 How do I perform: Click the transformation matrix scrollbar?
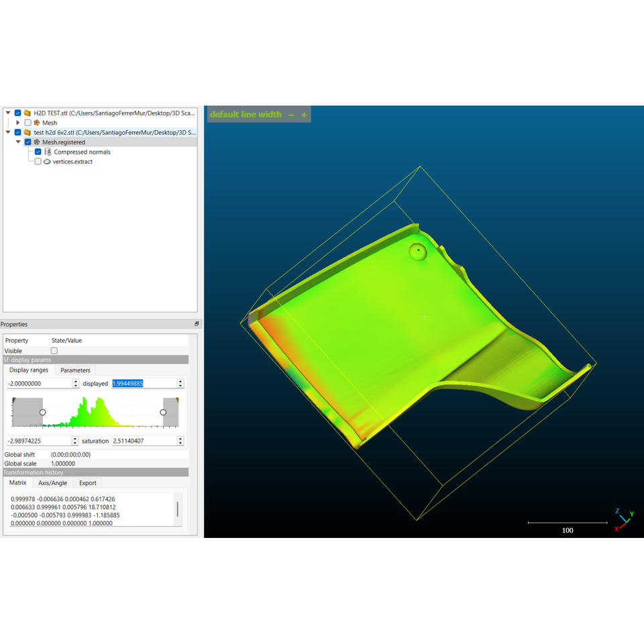click(177, 509)
